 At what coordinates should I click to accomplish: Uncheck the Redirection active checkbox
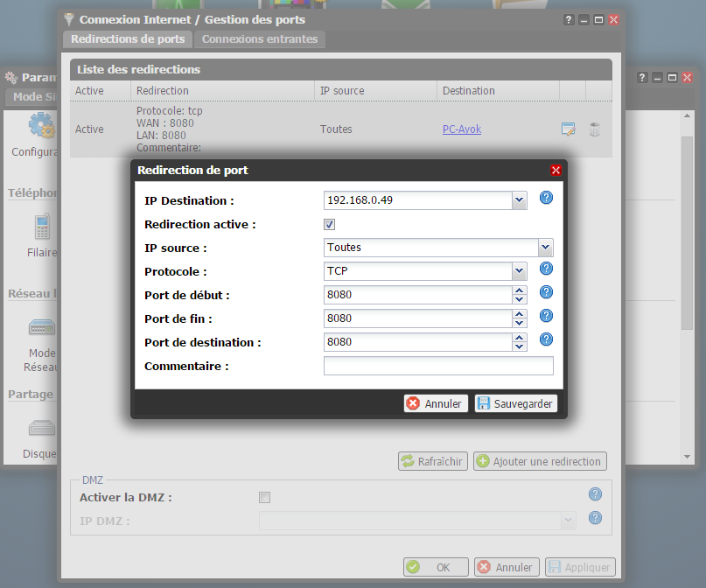[330, 224]
